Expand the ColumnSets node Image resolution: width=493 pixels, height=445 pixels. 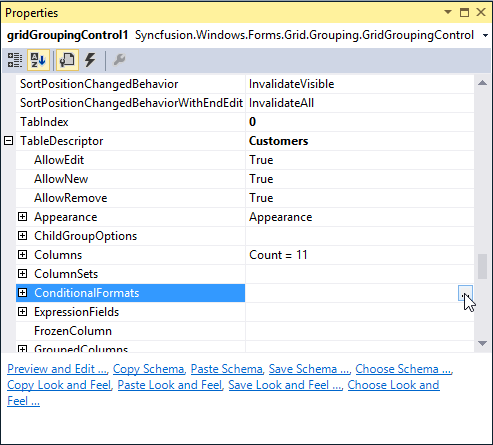point(22,274)
